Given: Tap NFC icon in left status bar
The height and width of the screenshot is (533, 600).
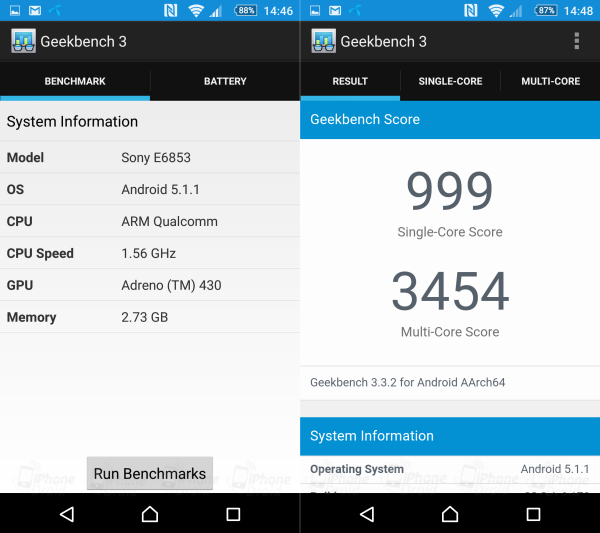Looking at the screenshot, I should [170, 10].
